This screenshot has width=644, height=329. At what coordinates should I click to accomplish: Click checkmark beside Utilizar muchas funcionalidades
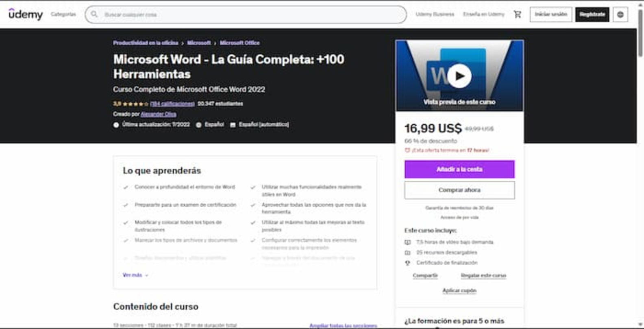click(253, 187)
